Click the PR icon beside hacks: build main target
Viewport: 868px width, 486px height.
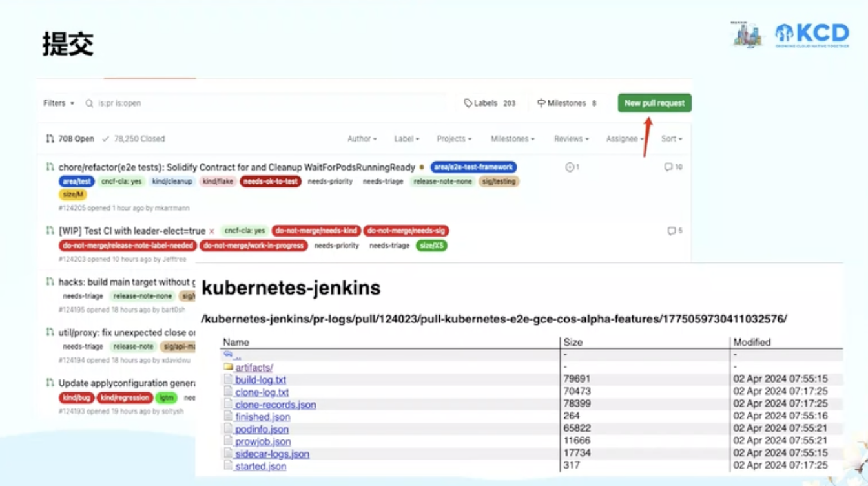[x=50, y=281]
